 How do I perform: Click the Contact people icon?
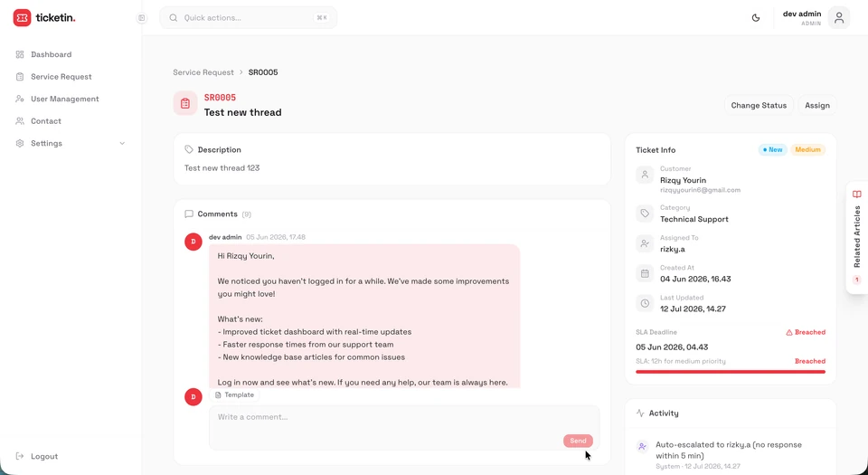pyautogui.click(x=20, y=120)
